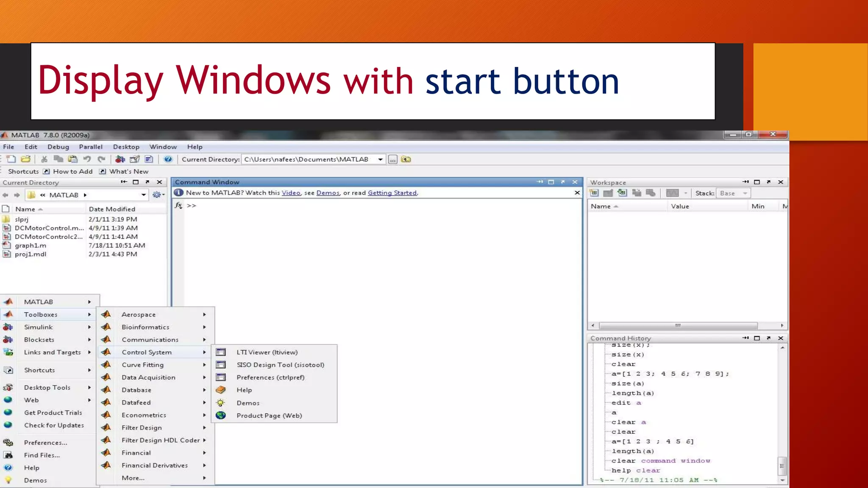Dismiss the New to MATLAB info bar
Viewport: 868px width, 488px height.
(577, 193)
